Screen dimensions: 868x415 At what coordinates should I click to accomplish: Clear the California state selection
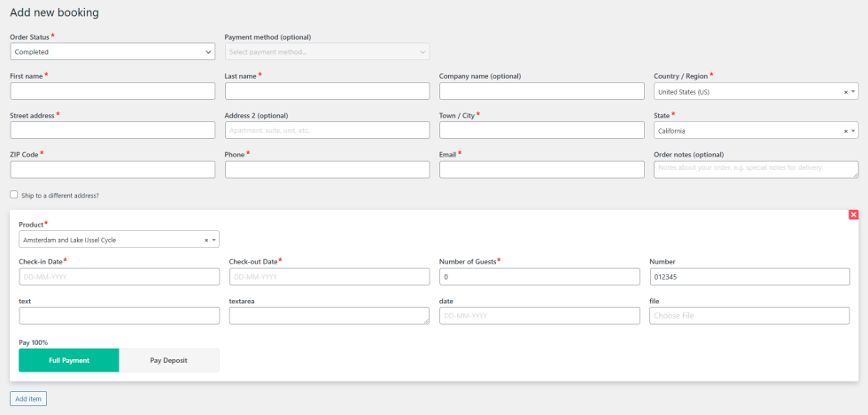[x=845, y=131]
